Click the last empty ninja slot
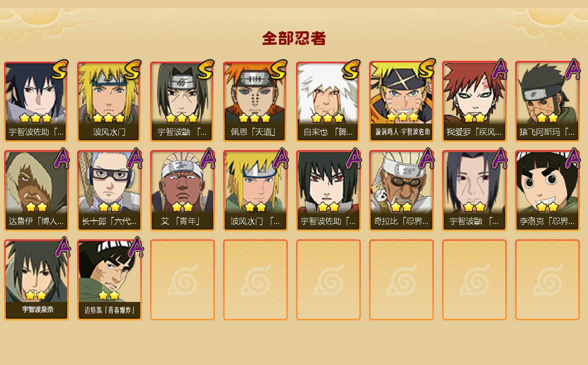 click(x=547, y=280)
